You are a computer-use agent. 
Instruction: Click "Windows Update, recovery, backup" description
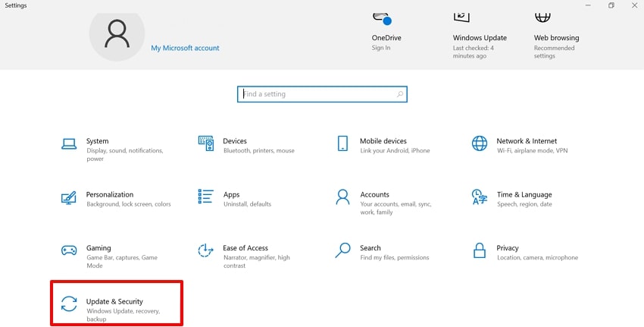(x=123, y=315)
